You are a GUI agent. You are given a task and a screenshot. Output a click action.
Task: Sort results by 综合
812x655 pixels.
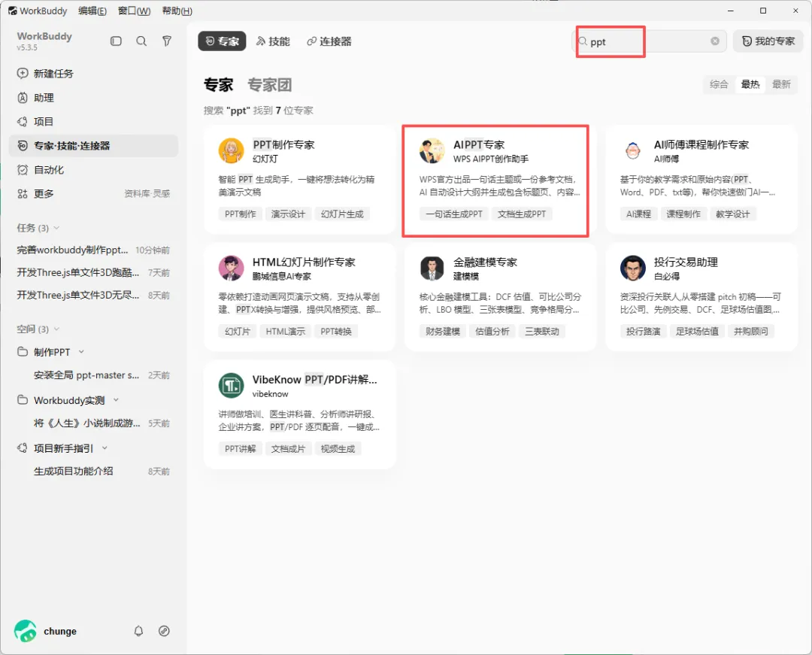pyautogui.click(x=719, y=84)
